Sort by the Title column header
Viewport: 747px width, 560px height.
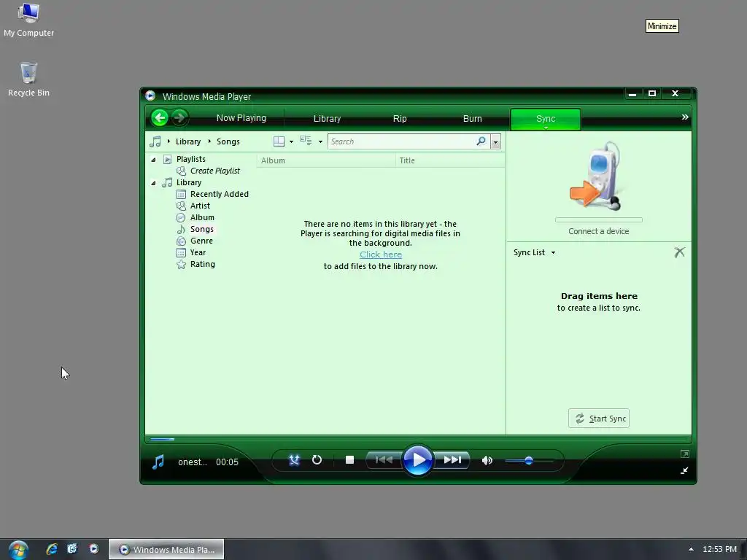point(449,160)
